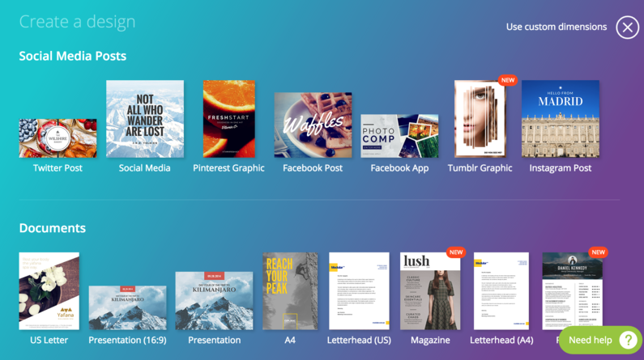Open the Need help button

coord(600,340)
